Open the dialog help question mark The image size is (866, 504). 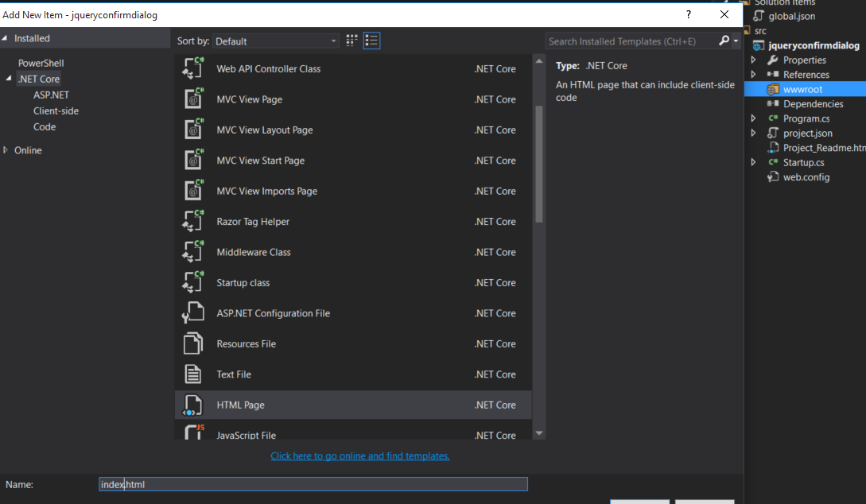click(x=688, y=14)
